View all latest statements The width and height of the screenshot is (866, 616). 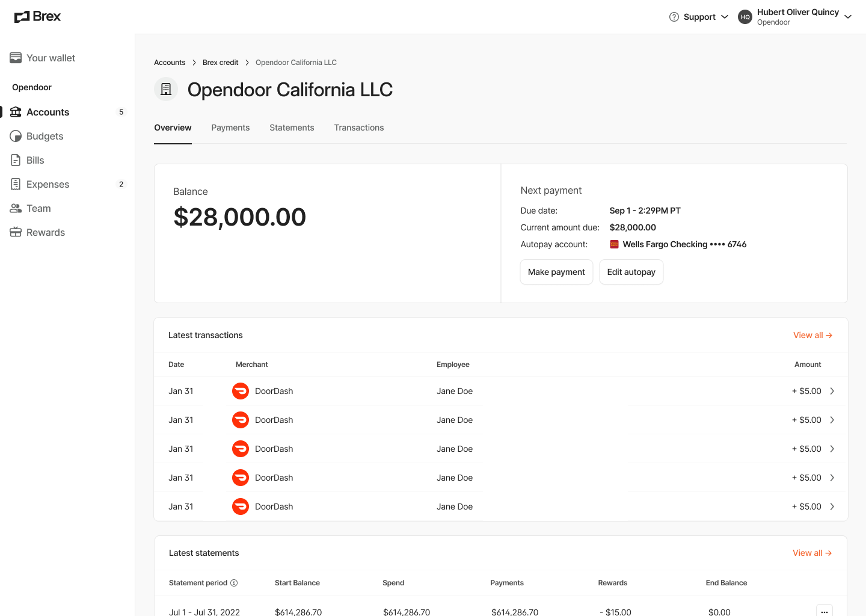(812, 553)
